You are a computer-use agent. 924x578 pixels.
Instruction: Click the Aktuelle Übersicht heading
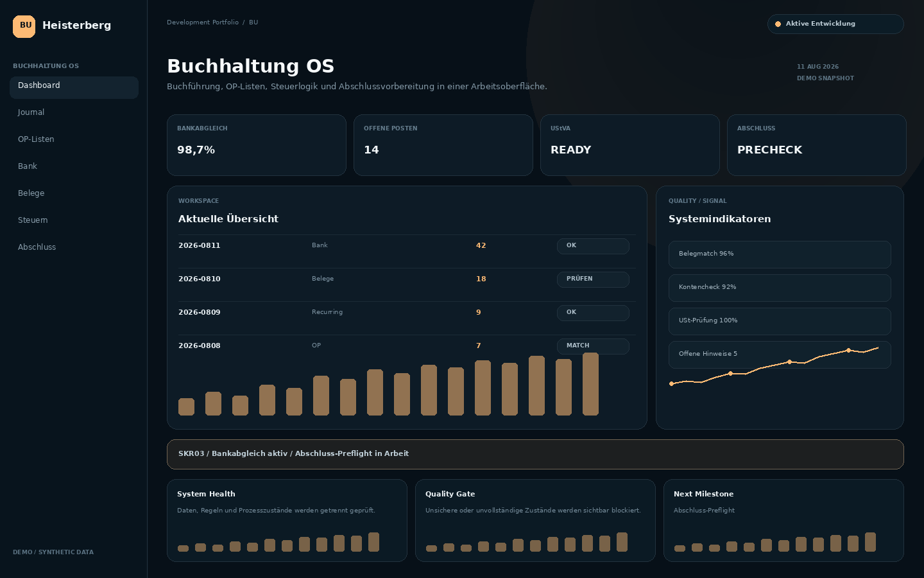click(228, 219)
